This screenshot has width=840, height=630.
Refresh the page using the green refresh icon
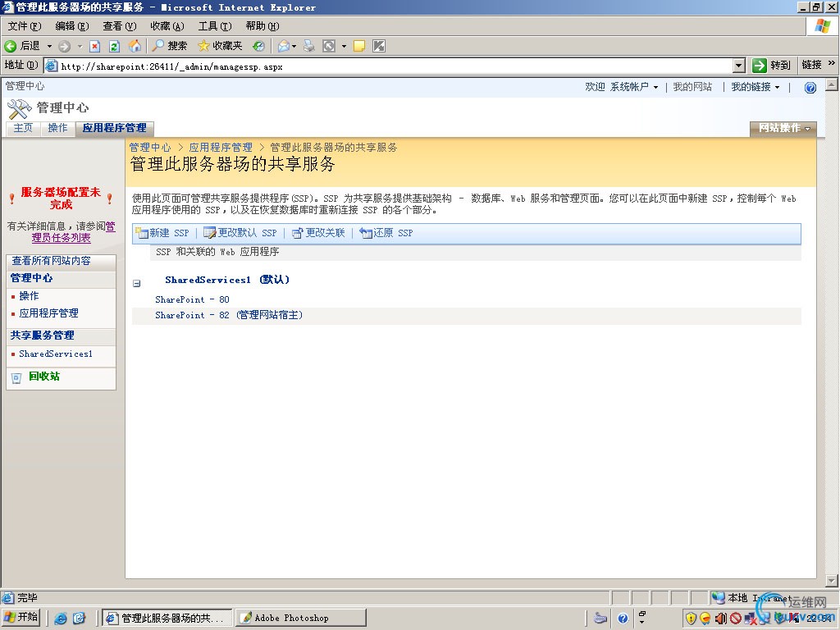coord(114,46)
